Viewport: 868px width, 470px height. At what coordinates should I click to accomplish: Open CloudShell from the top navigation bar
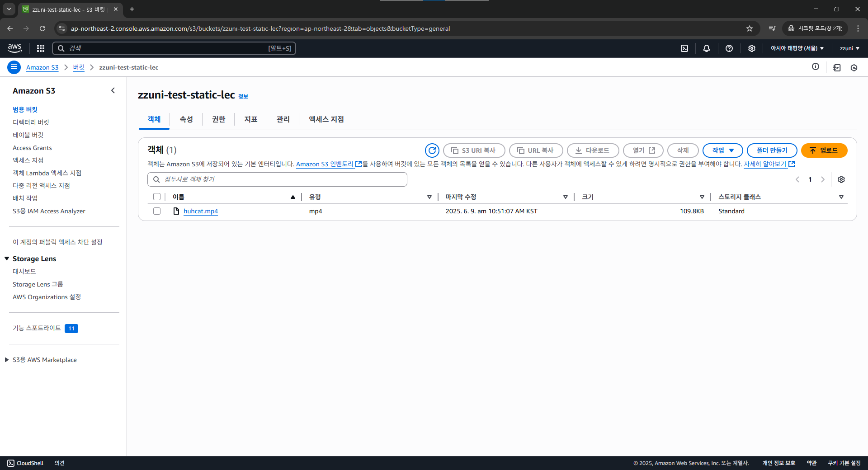coord(684,48)
